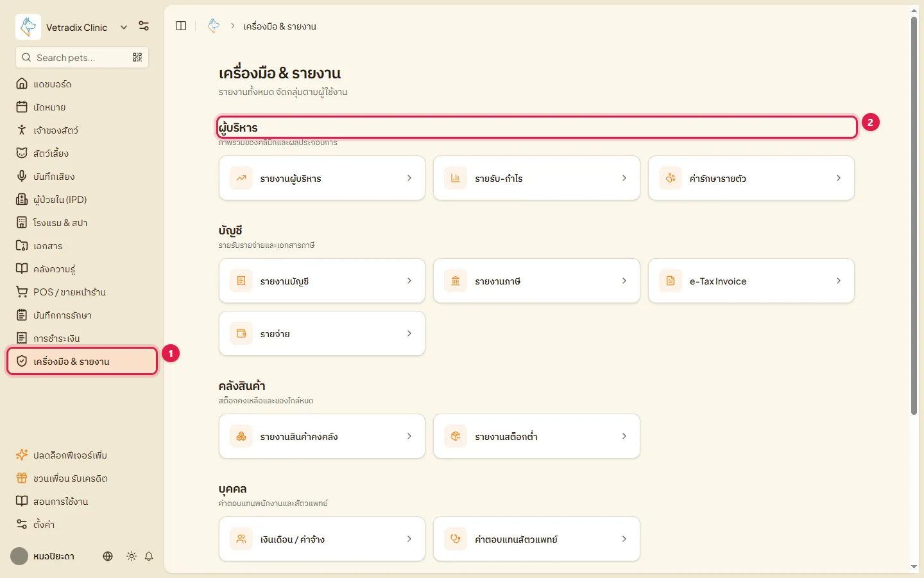Click the POS shopping cart icon

[x=22, y=292]
